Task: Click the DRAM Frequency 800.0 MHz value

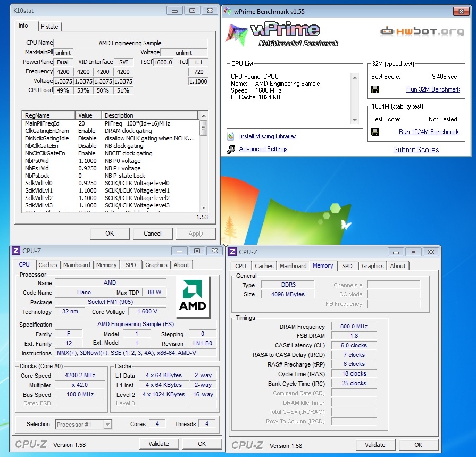Action: (x=354, y=327)
